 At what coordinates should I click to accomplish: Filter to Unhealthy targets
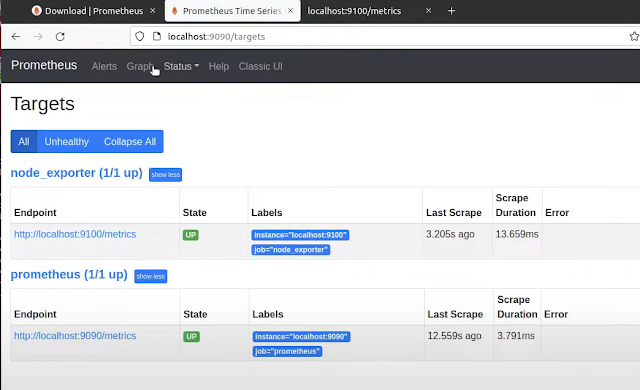click(67, 142)
